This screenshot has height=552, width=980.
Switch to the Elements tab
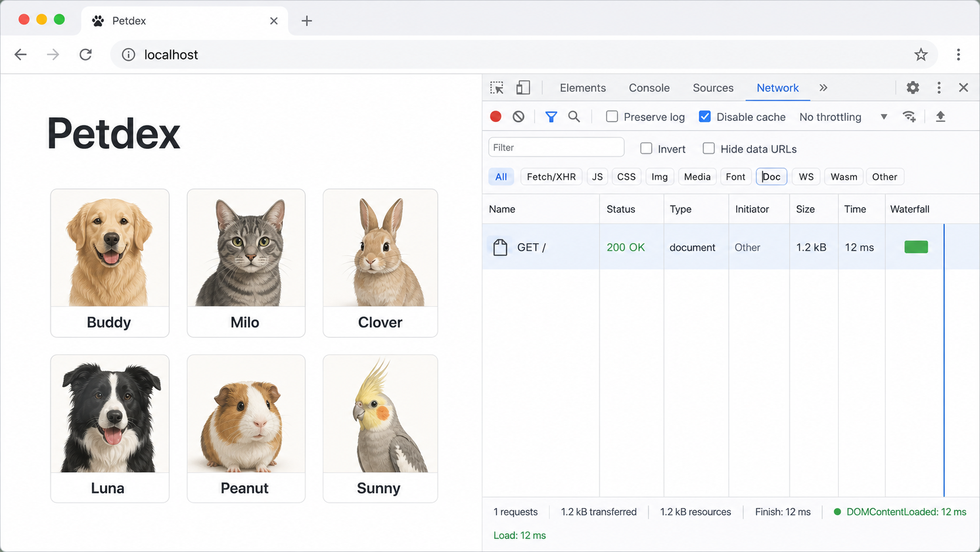point(583,88)
